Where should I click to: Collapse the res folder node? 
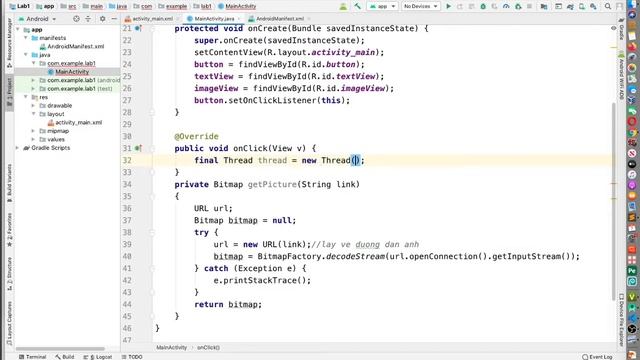tap(26, 97)
